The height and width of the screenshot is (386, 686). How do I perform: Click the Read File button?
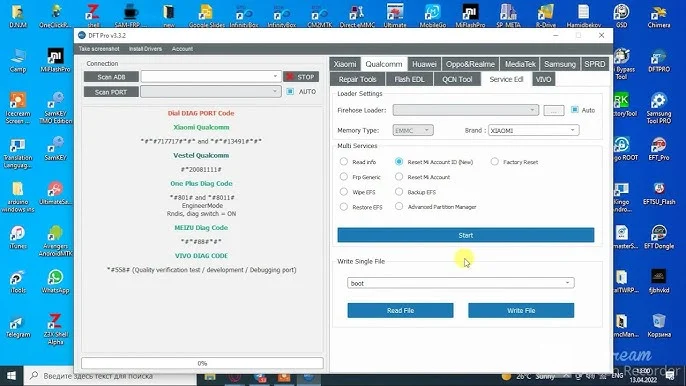pos(400,310)
